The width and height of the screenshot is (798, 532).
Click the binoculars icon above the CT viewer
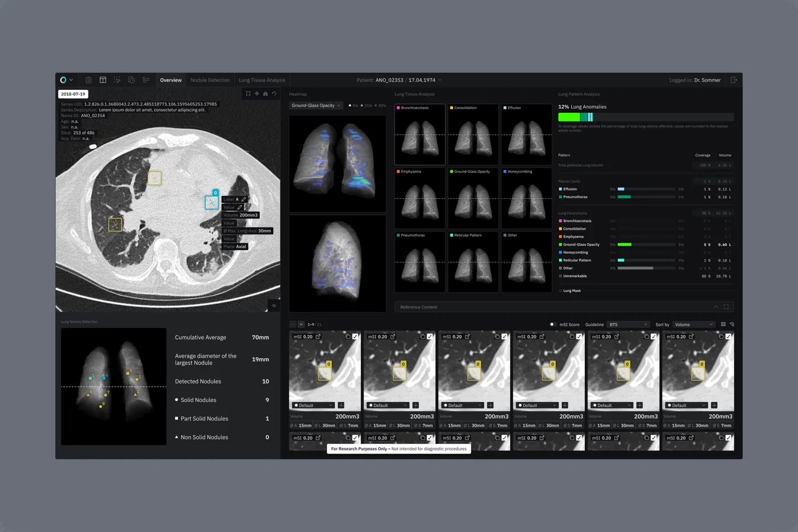point(265,93)
